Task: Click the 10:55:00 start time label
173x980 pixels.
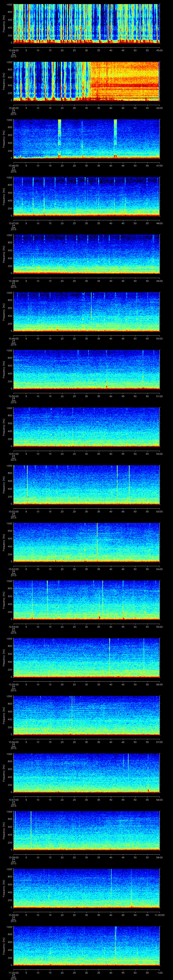Action: (13, 684)
